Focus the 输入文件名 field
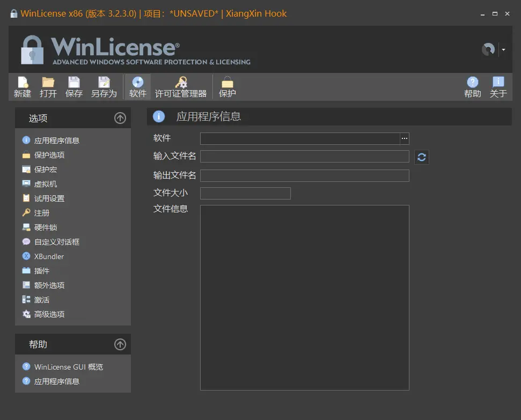The image size is (521, 420). (x=305, y=156)
